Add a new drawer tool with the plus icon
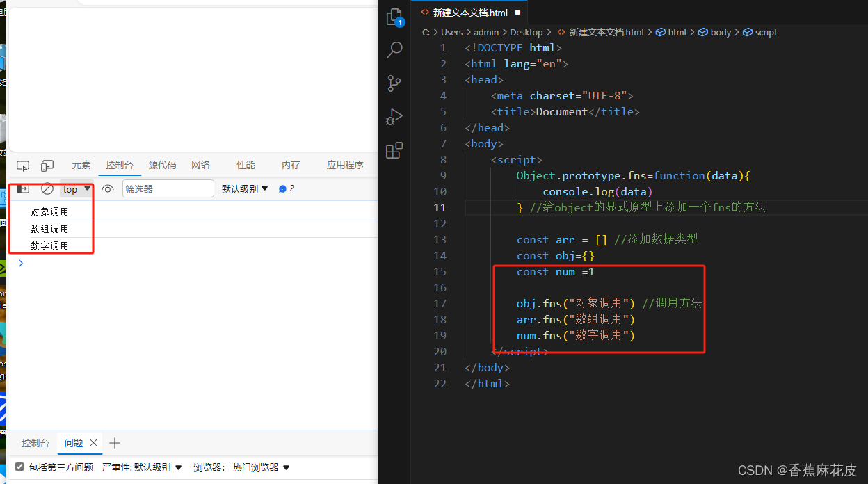This screenshot has height=484, width=868. 115,443
